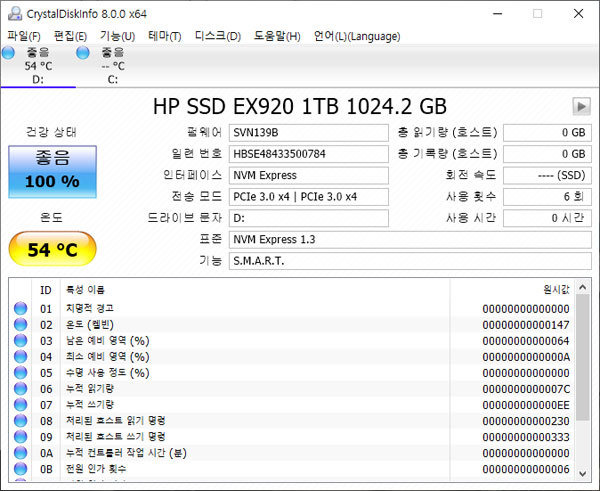The width and height of the screenshot is (600, 491).
Task: Click status icon of attribute 04 최소 예비 영역
Action: coord(21,357)
